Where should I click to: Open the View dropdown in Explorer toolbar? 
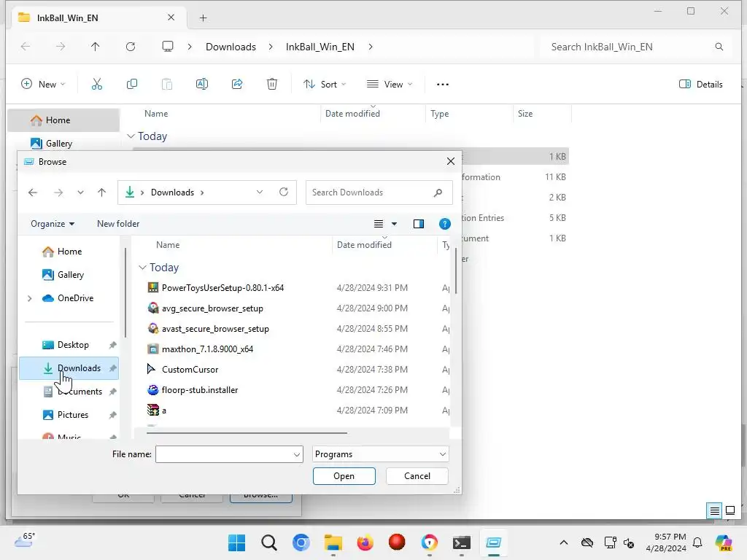click(x=390, y=85)
